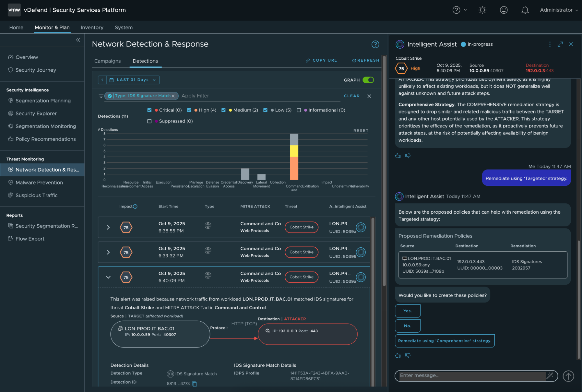582x392 pixels.
Task: Click the notification bell icon
Action: (x=525, y=10)
